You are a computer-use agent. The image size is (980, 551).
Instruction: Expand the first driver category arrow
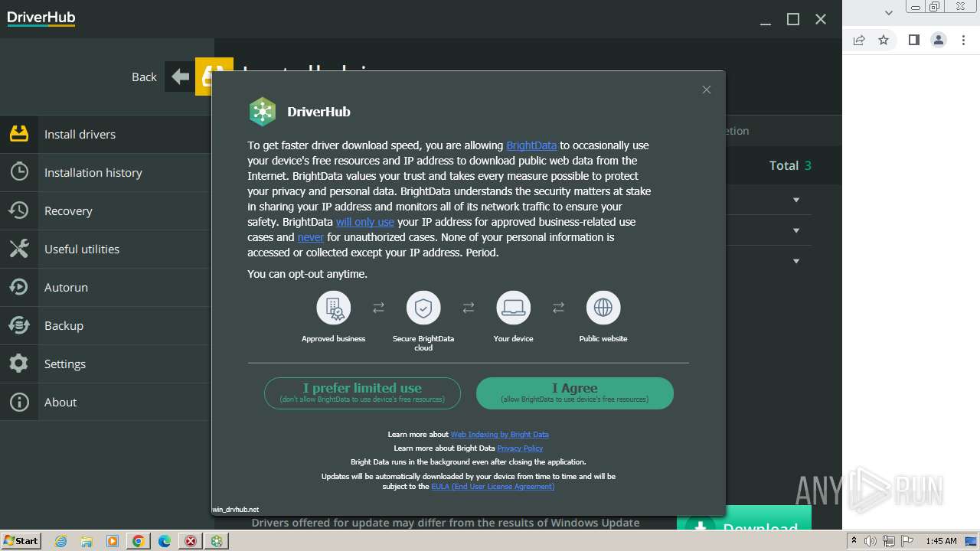pyautogui.click(x=796, y=200)
